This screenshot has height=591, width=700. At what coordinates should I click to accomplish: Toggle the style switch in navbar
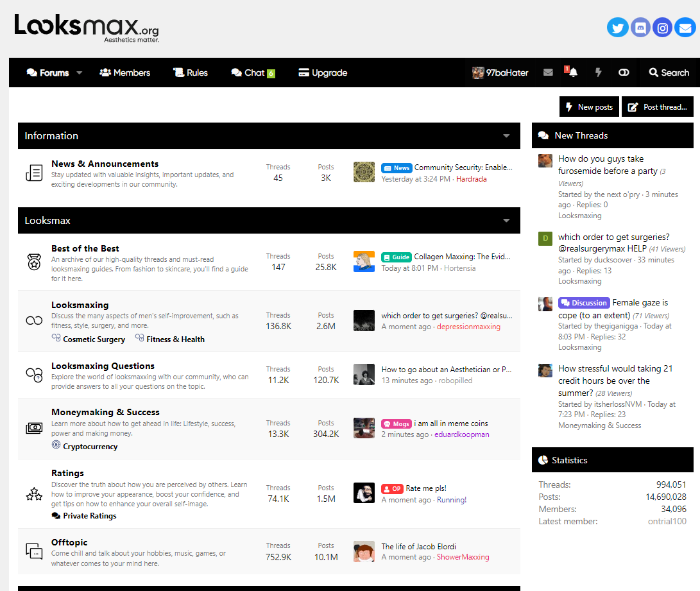(624, 73)
